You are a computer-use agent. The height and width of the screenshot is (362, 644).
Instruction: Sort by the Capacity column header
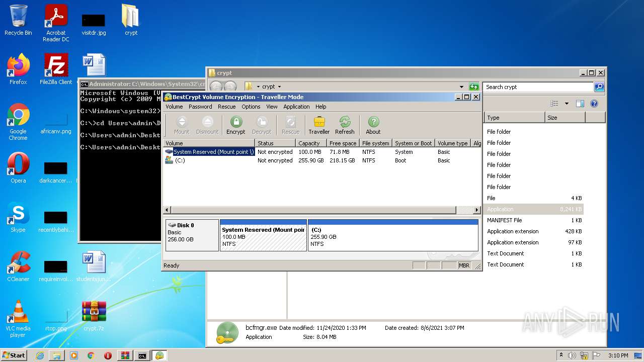(311, 143)
